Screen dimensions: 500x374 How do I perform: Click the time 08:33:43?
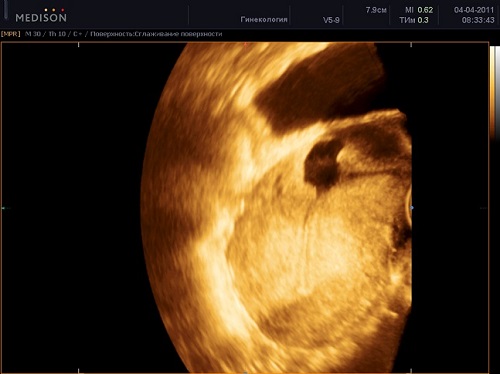coord(478,20)
